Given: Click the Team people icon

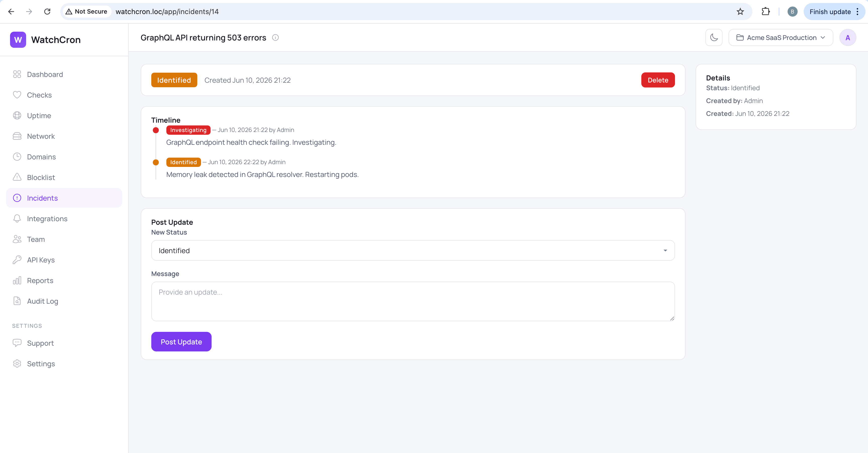Looking at the screenshot, I should [x=17, y=239].
